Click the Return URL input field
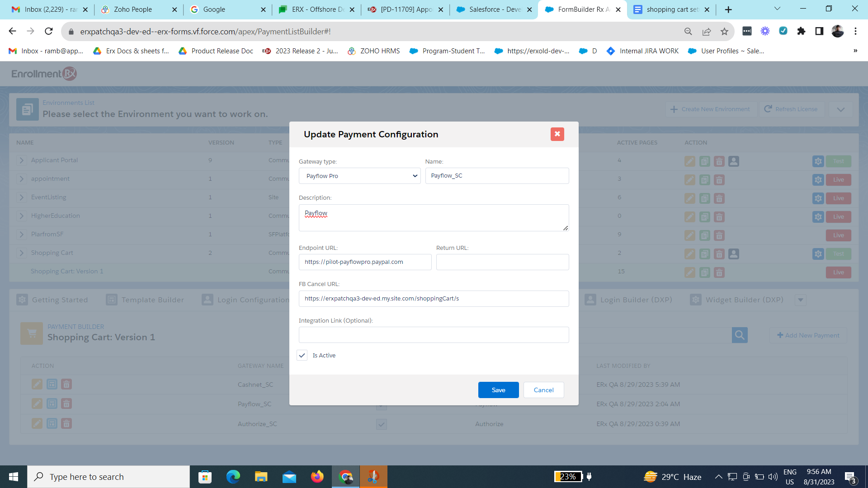Viewport: 868px width, 488px height. point(502,262)
